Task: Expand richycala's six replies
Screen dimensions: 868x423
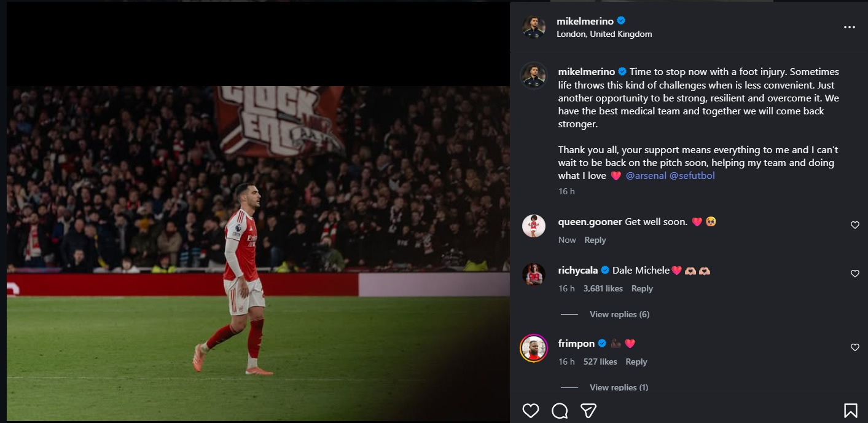Action: tap(619, 314)
